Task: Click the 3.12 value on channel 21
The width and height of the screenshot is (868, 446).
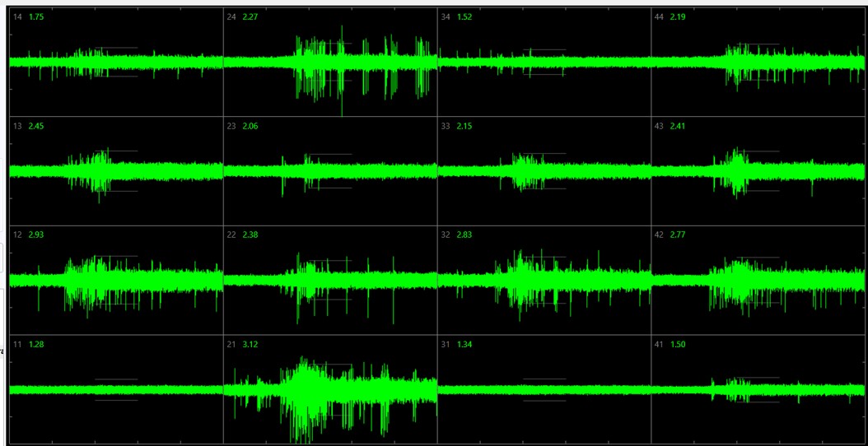Action: 250,344
